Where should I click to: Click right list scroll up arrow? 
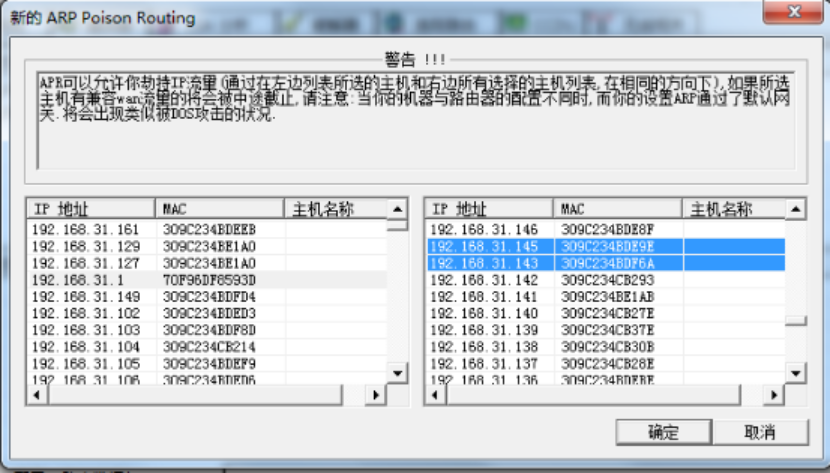tap(796, 210)
